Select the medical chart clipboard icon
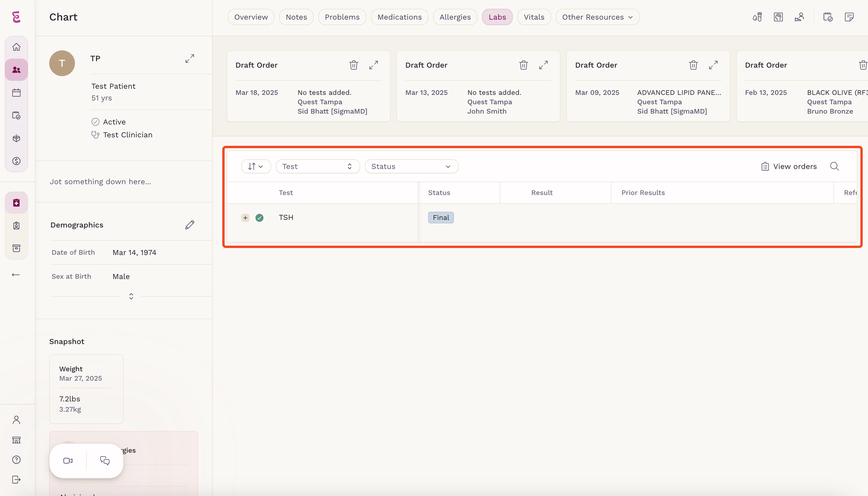Screen dimensions: 868x496 pos(16,203)
